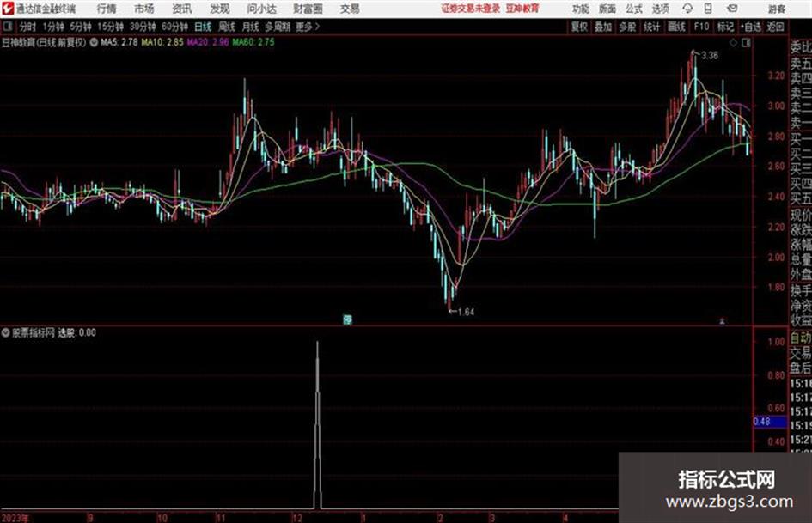The image size is (812, 523).
Task: Select the 月线 monthly period tab
Action: (x=251, y=27)
